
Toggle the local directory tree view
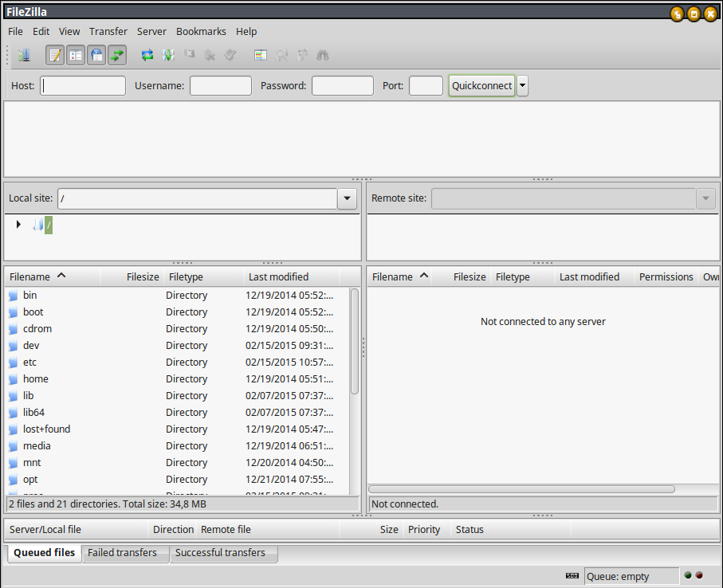click(76, 55)
